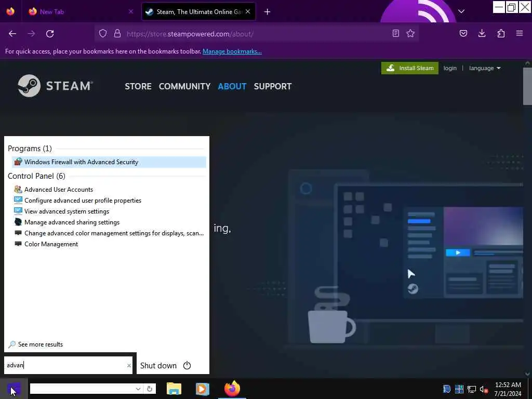Open the SUPPORT menu
The image size is (532, 399).
point(272,87)
